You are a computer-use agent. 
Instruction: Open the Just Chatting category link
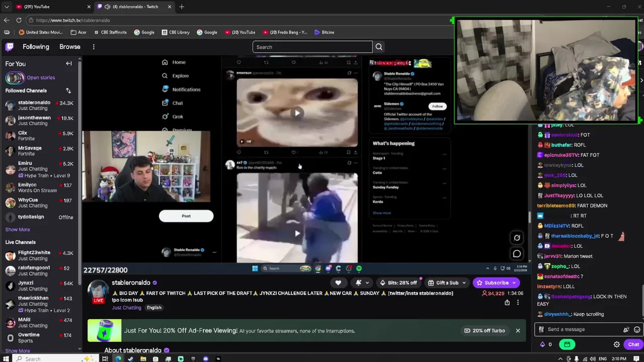coord(126,308)
